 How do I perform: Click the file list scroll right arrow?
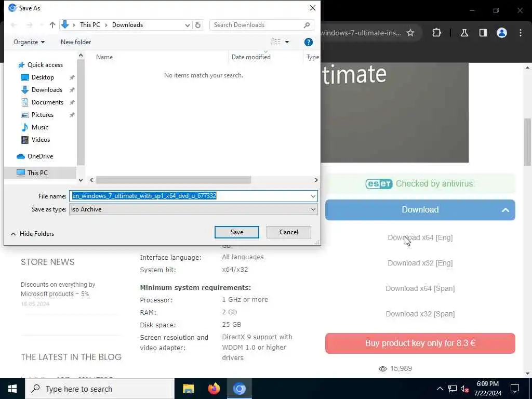(316, 180)
